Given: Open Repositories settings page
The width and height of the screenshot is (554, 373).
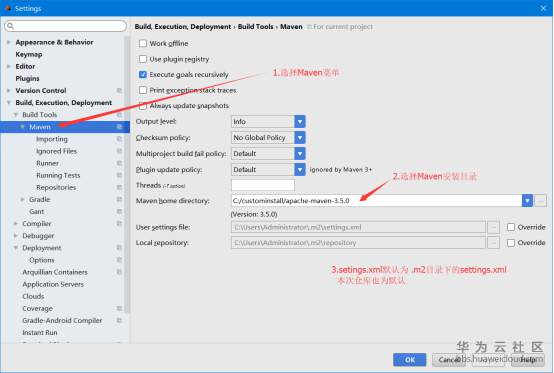Looking at the screenshot, I should pyautogui.click(x=56, y=188).
